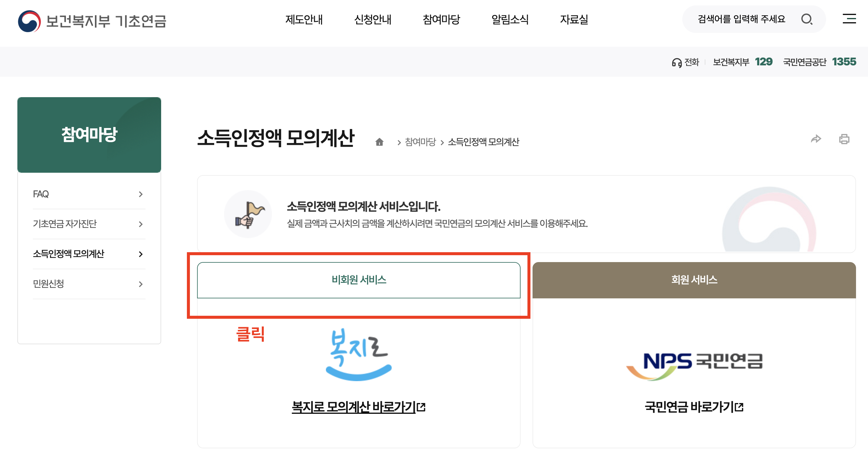Open the 자료실 menu

(574, 20)
